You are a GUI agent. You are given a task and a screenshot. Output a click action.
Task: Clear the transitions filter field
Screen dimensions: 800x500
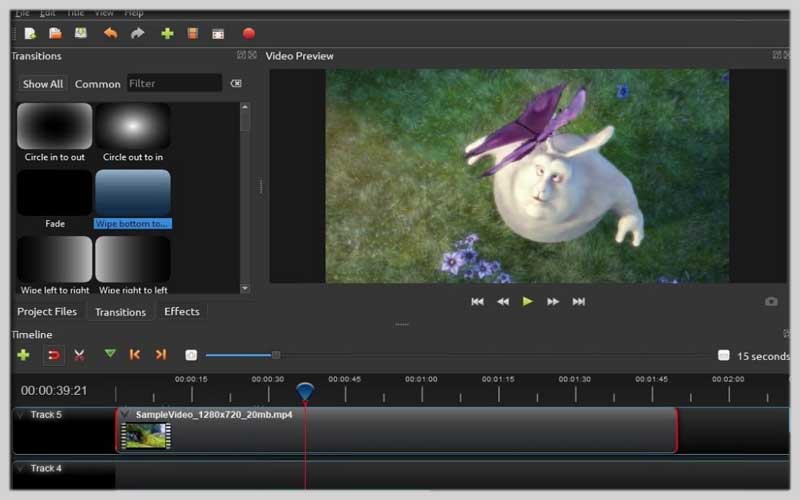[x=236, y=83]
